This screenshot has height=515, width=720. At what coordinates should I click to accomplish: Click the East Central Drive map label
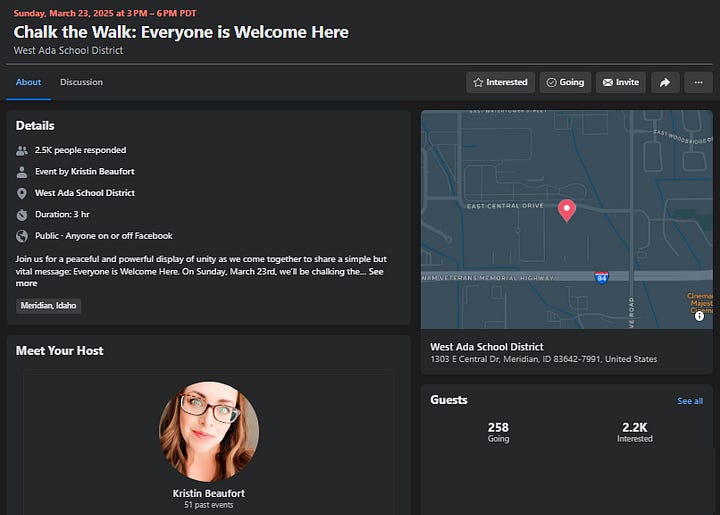tap(505, 206)
